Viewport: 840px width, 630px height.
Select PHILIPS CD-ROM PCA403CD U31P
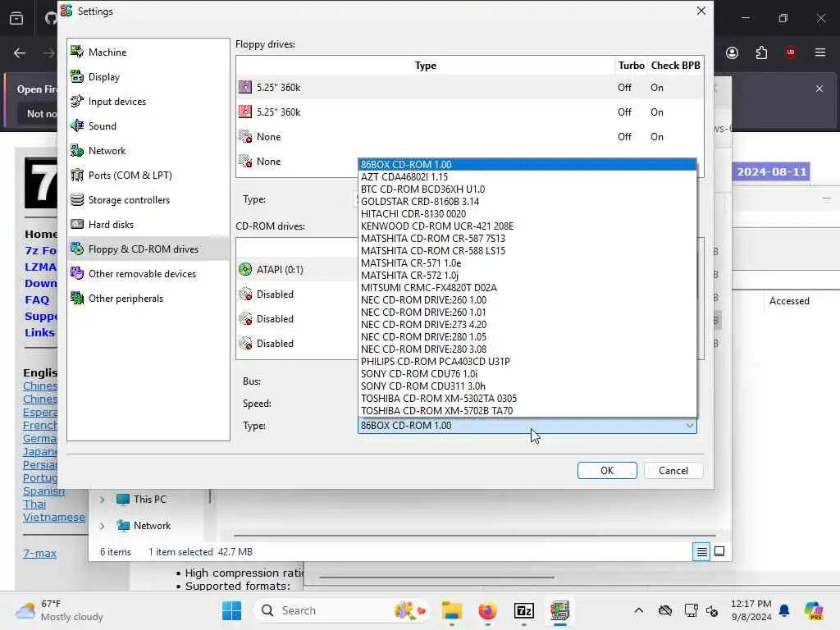pyautogui.click(x=527, y=362)
